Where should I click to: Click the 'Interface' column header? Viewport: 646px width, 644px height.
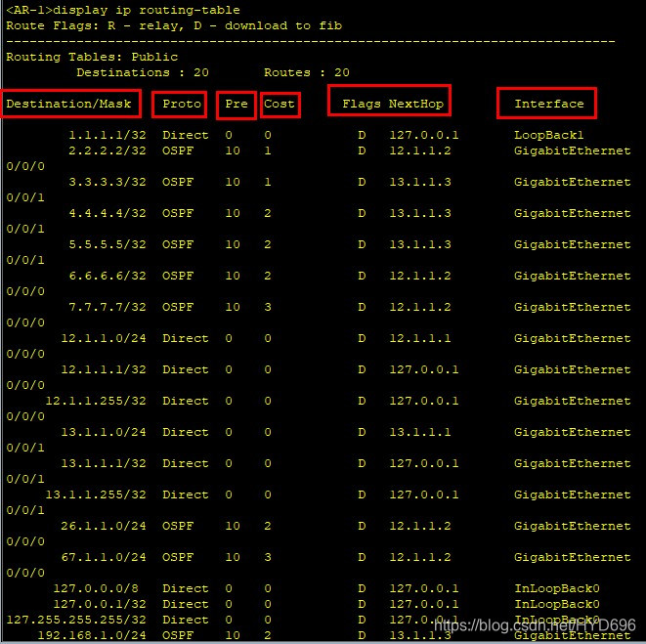[x=549, y=104]
